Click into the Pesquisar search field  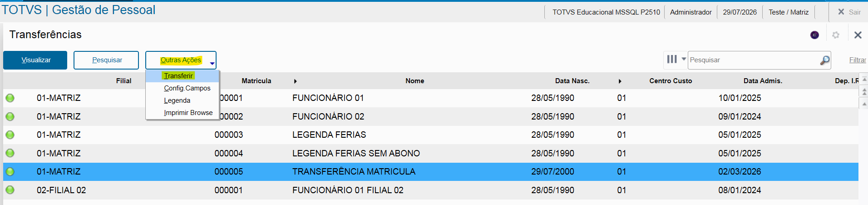click(x=754, y=60)
